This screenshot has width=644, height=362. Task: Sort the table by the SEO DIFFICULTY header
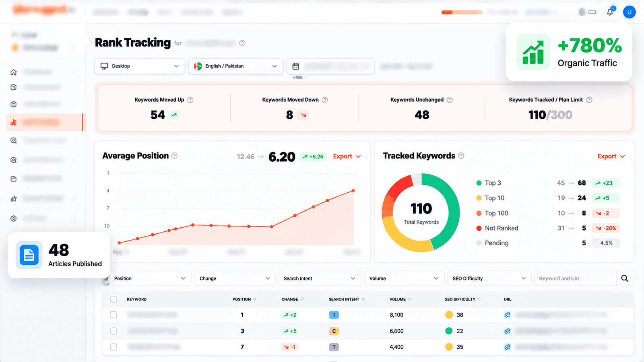pos(463,299)
